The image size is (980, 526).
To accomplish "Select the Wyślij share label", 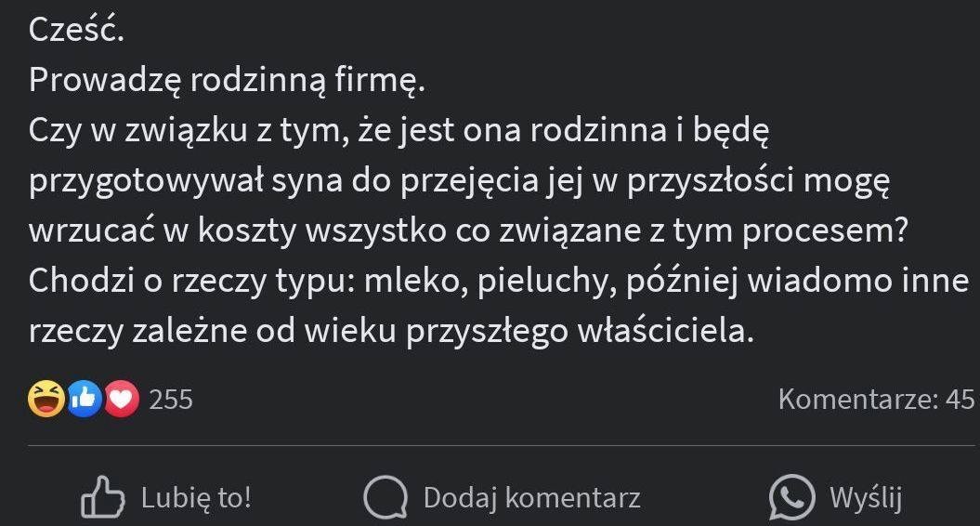I will coord(866,498).
